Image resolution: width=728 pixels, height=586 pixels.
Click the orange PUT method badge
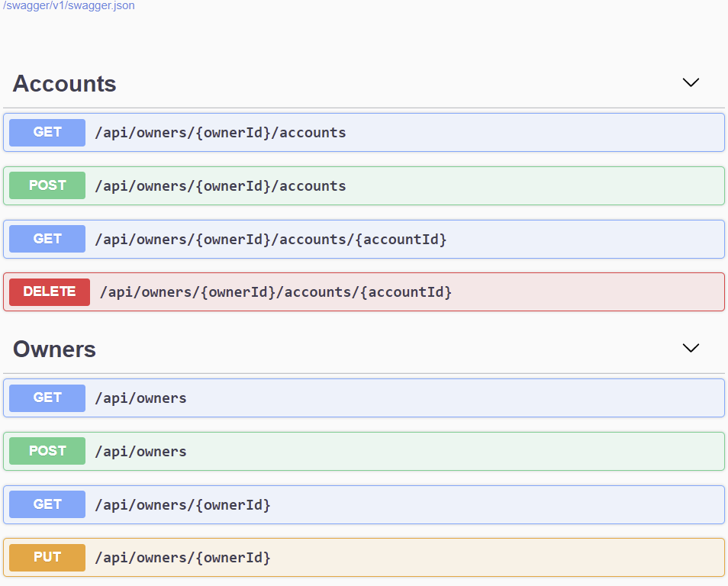pos(47,558)
